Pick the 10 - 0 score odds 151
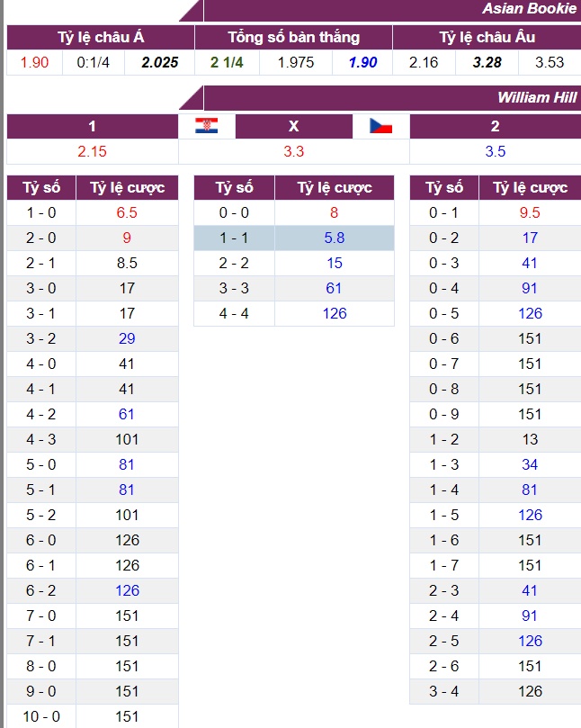The width and height of the screenshot is (581, 728). (127, 716)
